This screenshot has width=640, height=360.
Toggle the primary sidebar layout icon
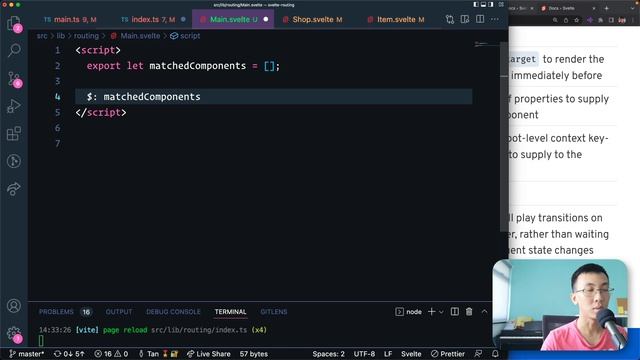476,4
